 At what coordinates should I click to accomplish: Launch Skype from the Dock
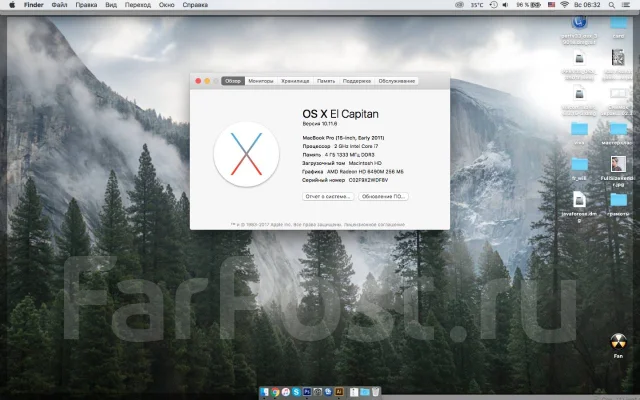(296, 392)
